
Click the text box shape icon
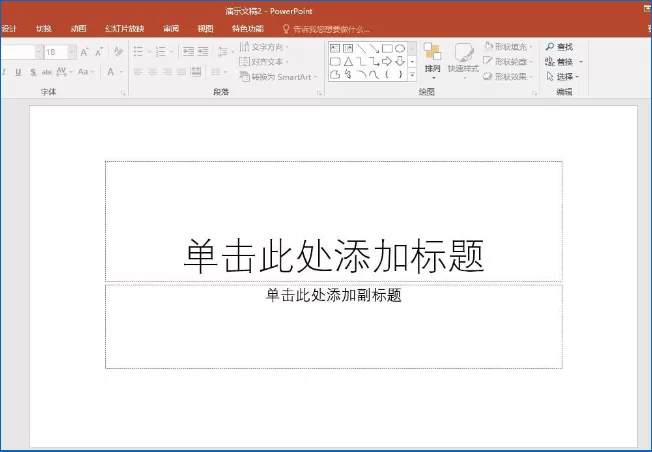(x=335, y=49)
